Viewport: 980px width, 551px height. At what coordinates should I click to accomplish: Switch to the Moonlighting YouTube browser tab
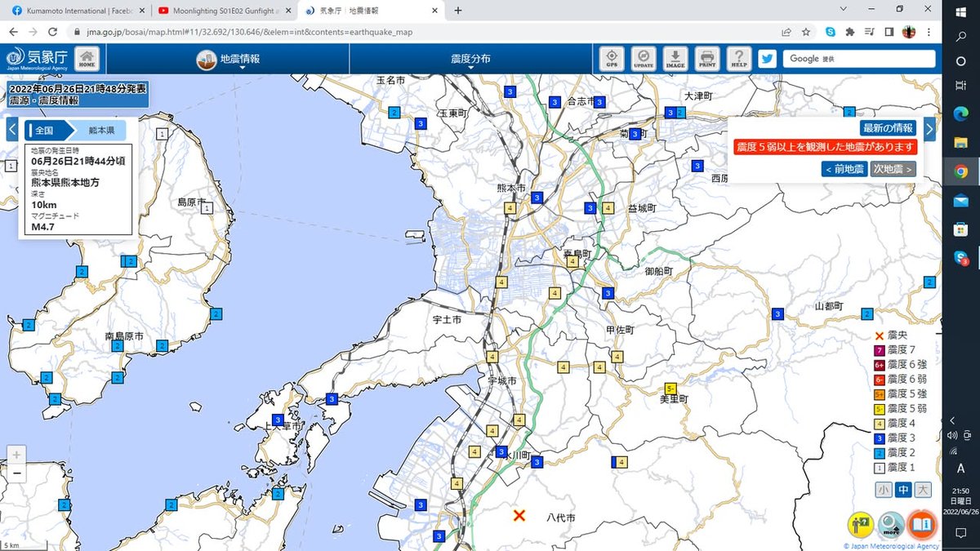click(220, 11)
